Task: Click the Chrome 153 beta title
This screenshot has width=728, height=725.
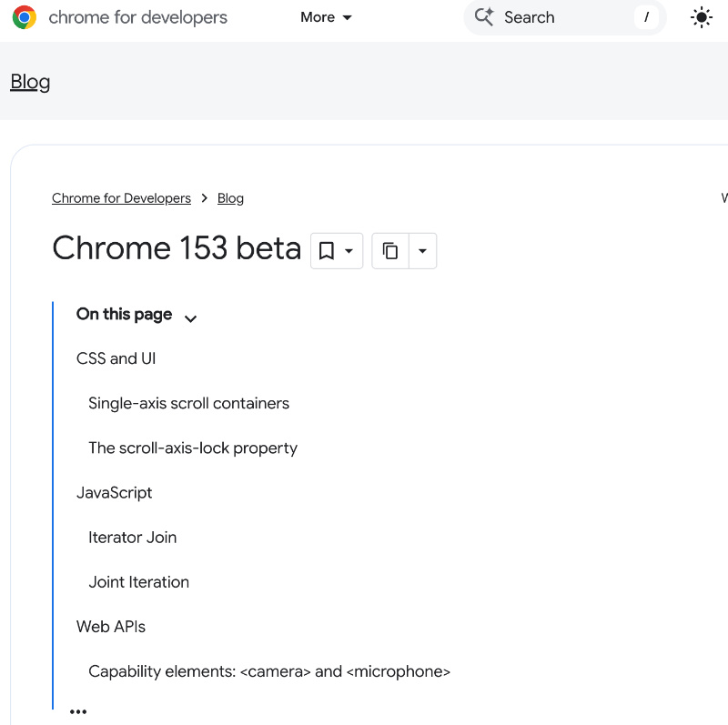Action: click(177, 247)
